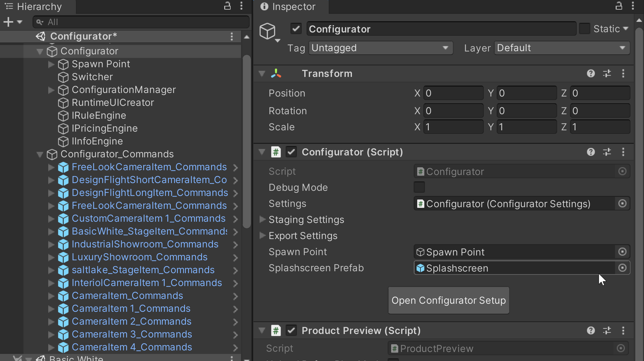Screen dimensions: 644x361
Task: Collapse the Configurator_Commands tree node
Action: pyautogui.click(x=40, y=154)
